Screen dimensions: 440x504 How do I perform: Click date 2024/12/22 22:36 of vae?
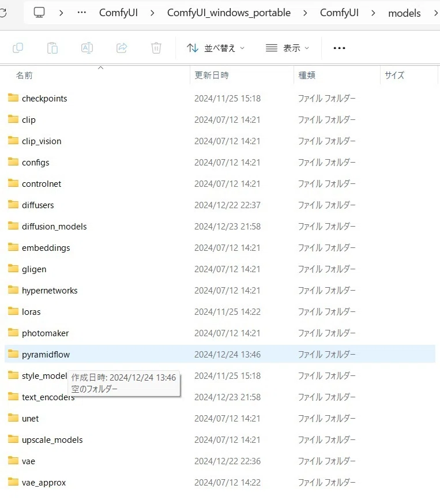tap(227, 461)
